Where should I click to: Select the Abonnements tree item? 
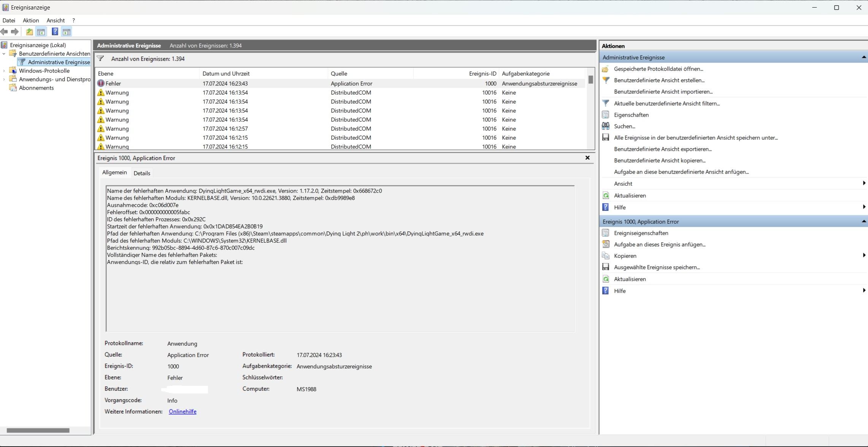point(36,88)
